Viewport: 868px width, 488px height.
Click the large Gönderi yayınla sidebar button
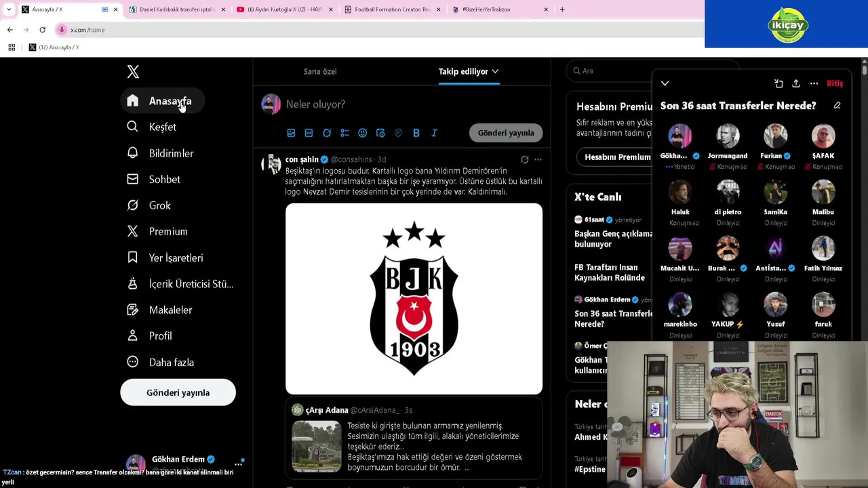[x=178, y=392]
